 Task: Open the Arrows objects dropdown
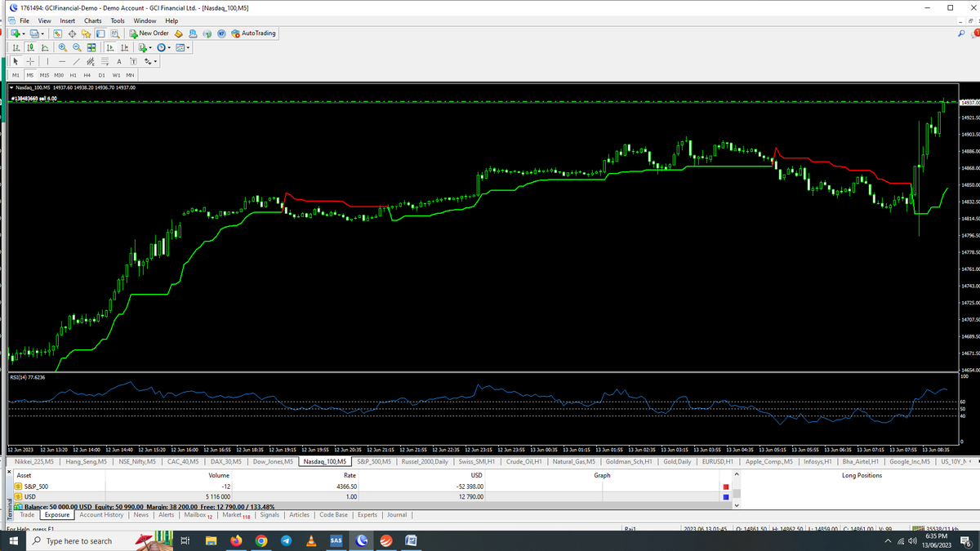[150, 61]
